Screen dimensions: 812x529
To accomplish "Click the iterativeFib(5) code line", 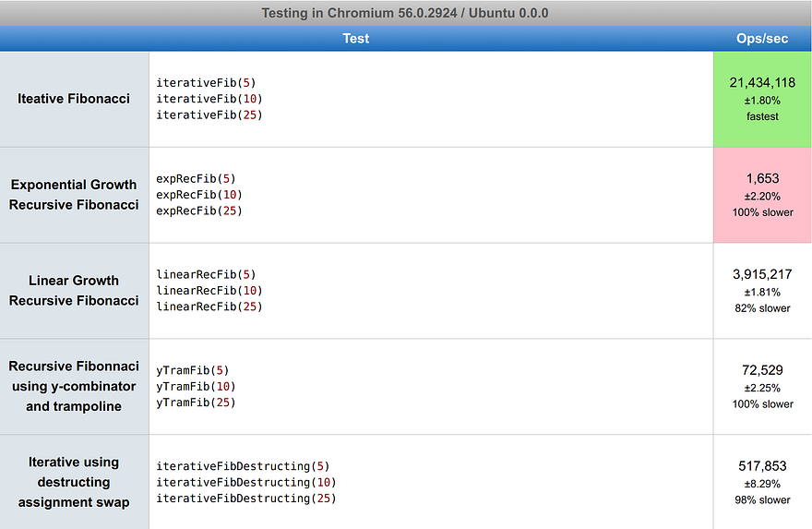I will click(x=206, y=83).
